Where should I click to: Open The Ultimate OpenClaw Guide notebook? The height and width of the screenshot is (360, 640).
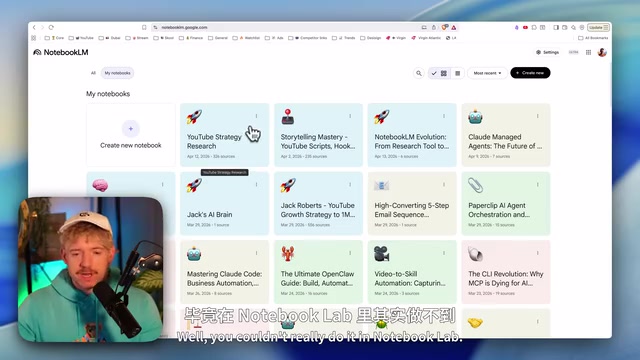pos(318,272)
